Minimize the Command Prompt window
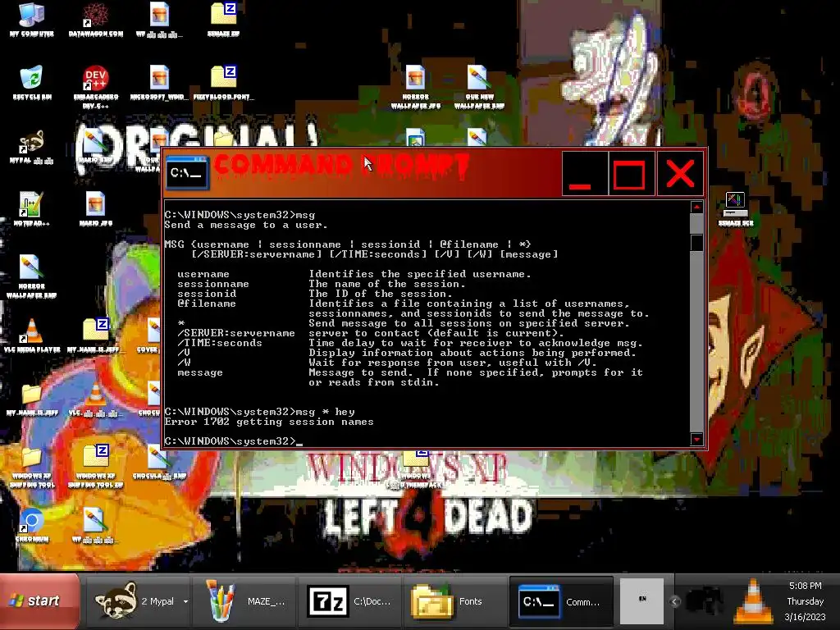The width and height of the screenshot is (840, 630). pos(584,174)
